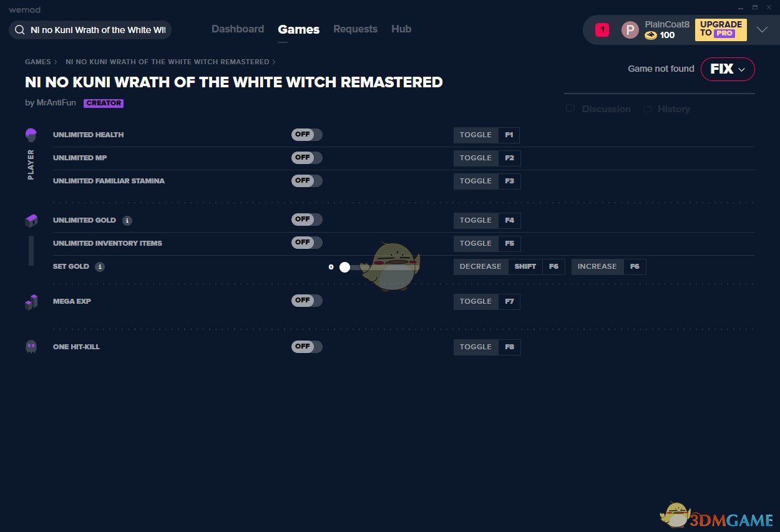Screen dimensions: 780x532
Task: Click the ghost enemy category icon
Action: [x=31, y=347]
